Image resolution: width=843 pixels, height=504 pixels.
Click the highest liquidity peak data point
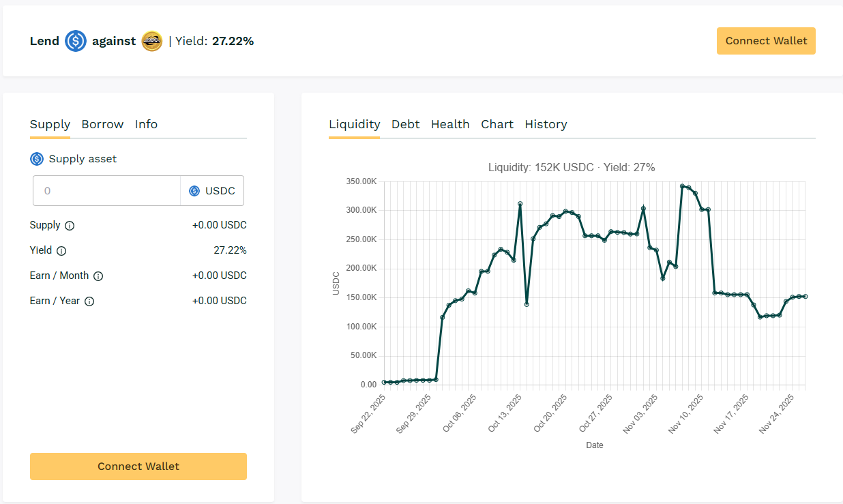(682, 186)
